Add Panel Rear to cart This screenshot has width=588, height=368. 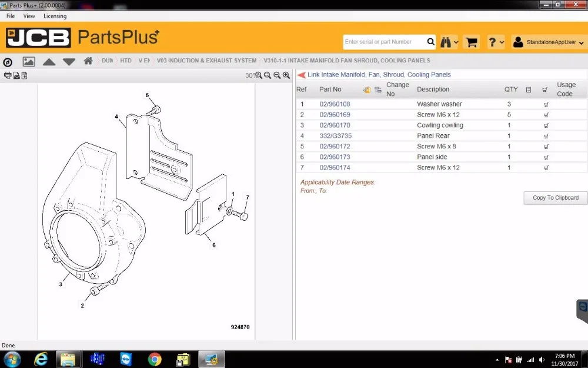[546, 136]
